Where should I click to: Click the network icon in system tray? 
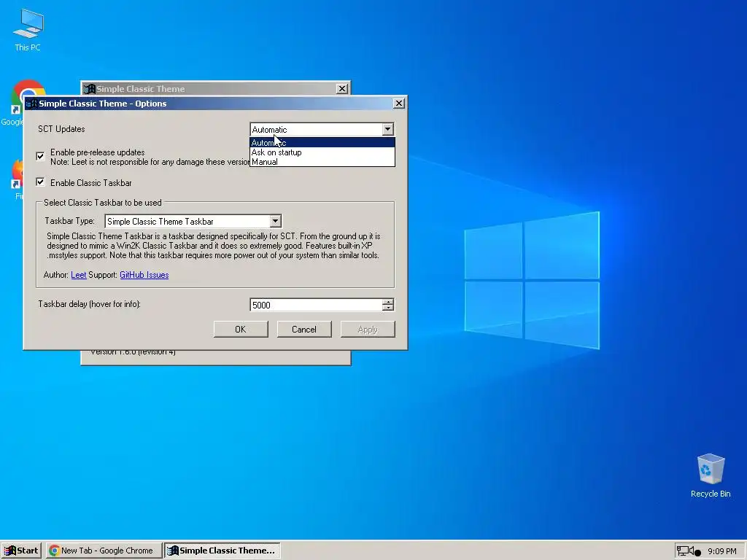click(682, 551)
